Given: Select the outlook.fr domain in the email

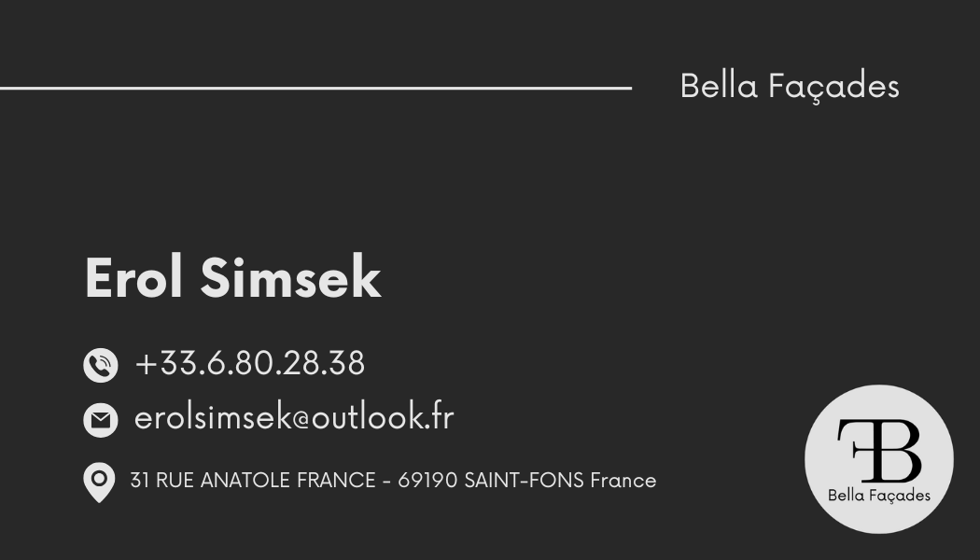Looking at the screenshot, I should pyautogui.click(x=383, y=417).
